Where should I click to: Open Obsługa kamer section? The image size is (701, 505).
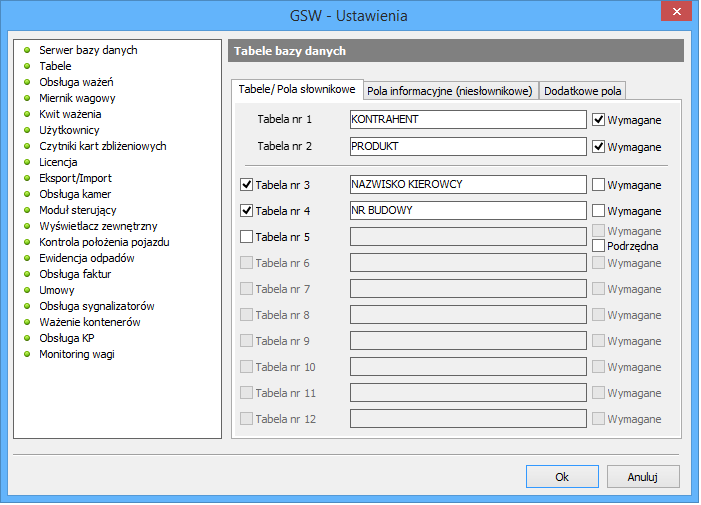point(75,194)
